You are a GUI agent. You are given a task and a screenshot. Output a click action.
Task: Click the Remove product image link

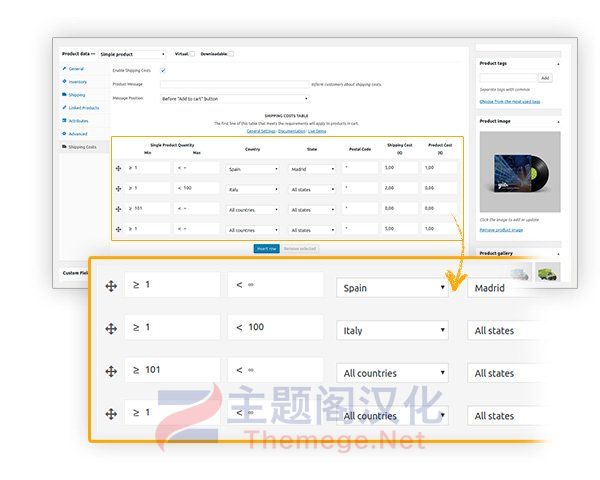tap(501, 230)
